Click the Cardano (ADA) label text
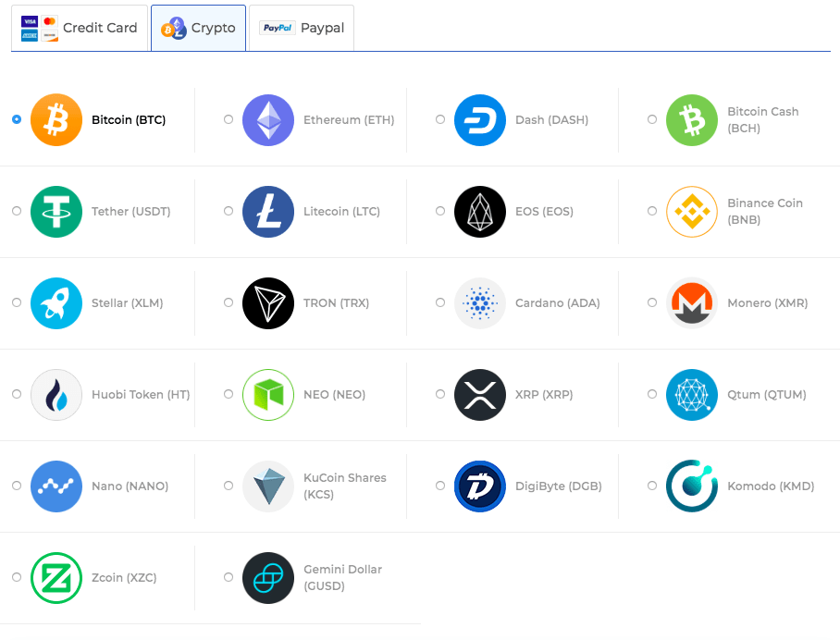The height and width of the screenshot is (640, 840). 557,303
